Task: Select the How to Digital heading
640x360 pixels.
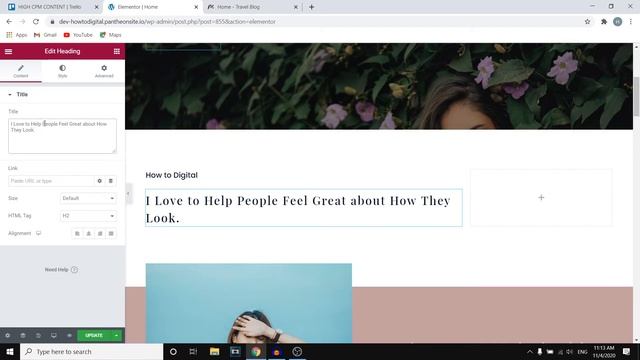Action: point(171,175)
